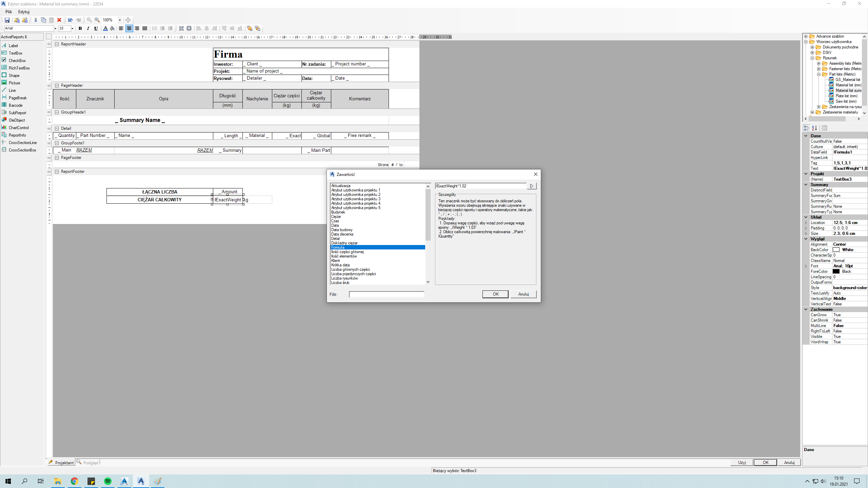Expand the Advance szablon tree folder
The height and width of the screenshot is (488, 868).
click(806, 36)
